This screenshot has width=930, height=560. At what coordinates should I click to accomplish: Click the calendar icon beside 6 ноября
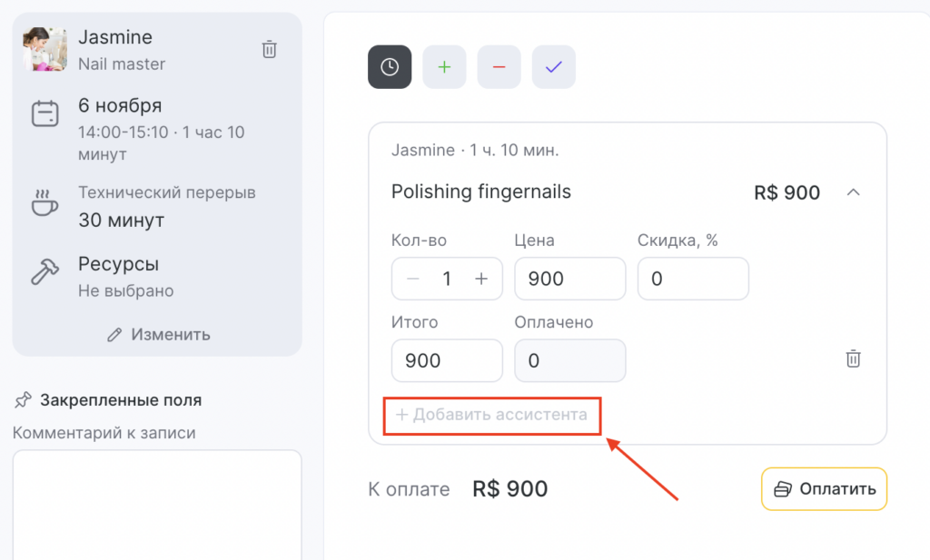(x=45, y=114)
